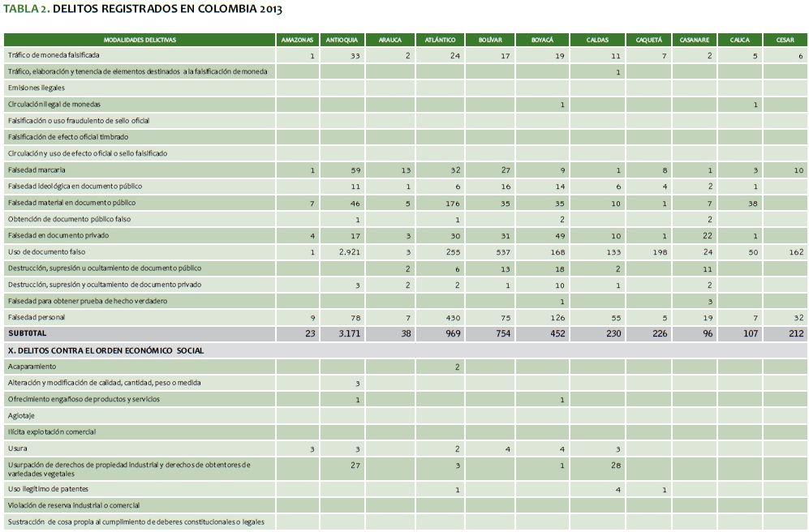Select the SUBTOTAL row label
809x532 pixels.
[x=28, y=333]
